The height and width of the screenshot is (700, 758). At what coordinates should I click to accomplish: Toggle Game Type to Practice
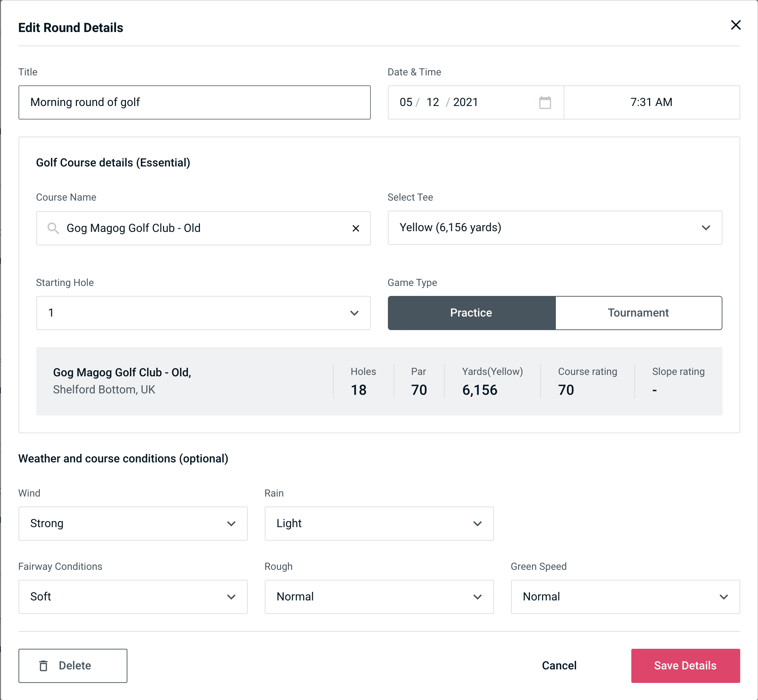tap(471, 312)
